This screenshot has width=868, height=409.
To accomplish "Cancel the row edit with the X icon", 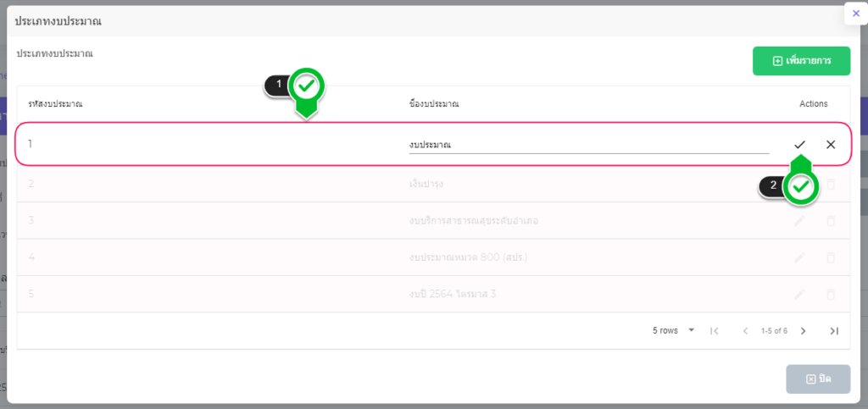I will tap(831, 145).
